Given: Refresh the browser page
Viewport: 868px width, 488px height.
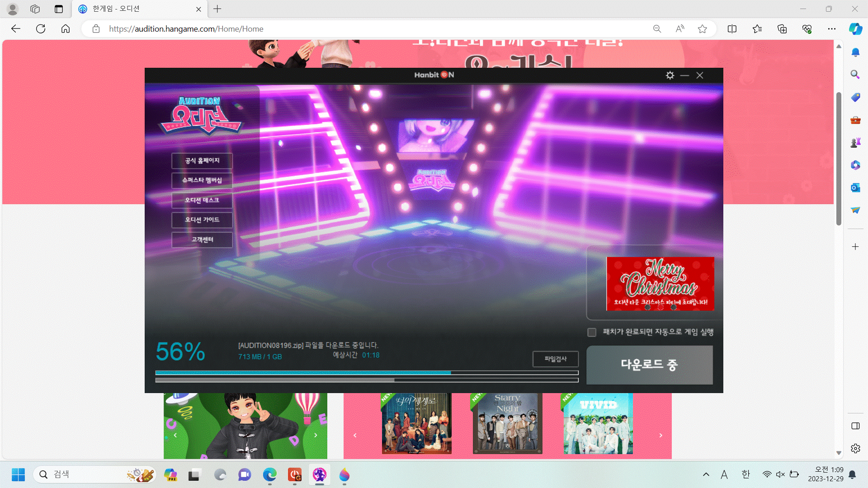Looking at the screenshot, I should pos(41,29).
